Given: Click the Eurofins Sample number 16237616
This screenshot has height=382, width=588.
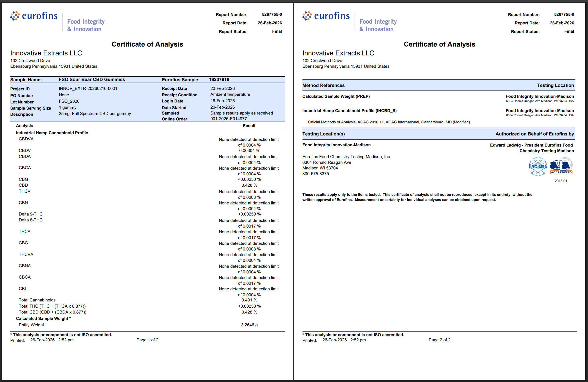Looking at the screenshot, I should tap(219, 80).
